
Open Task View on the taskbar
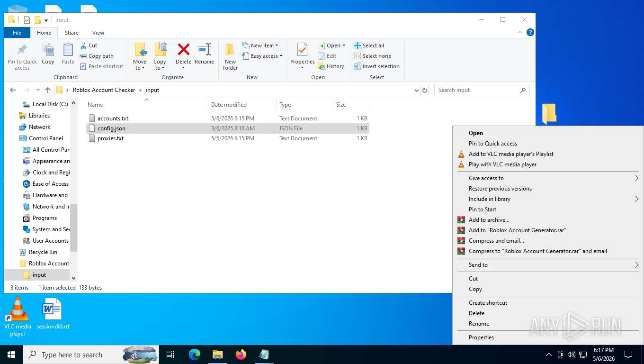click(170, 354)
